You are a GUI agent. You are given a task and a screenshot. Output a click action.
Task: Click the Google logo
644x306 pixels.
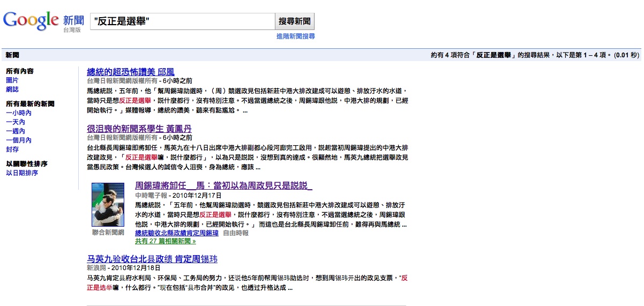click(x=31, y=20)
